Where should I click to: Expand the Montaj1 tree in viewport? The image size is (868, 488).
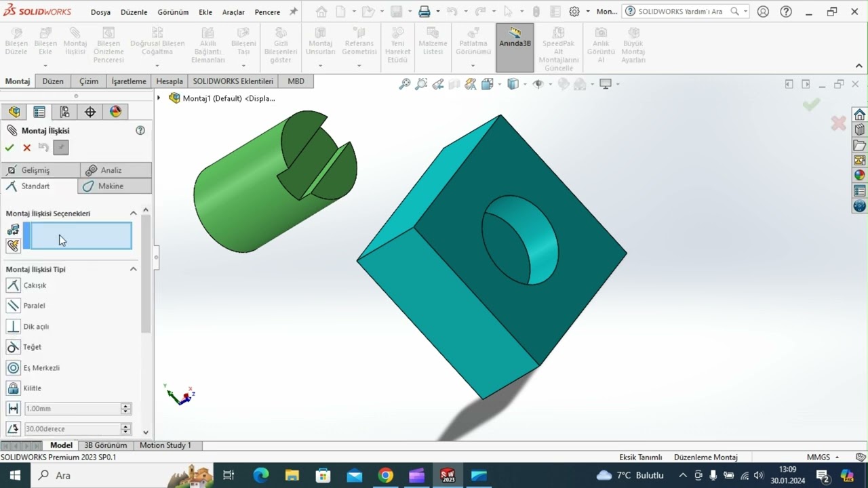pyautogui.click(x=159, y=98)
